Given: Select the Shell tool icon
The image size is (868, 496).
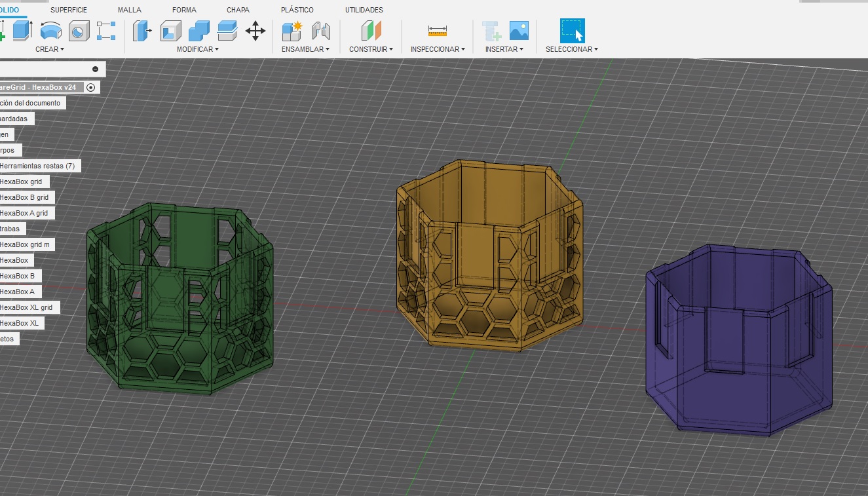Looking at the screenshot, I should click(171, 31).
